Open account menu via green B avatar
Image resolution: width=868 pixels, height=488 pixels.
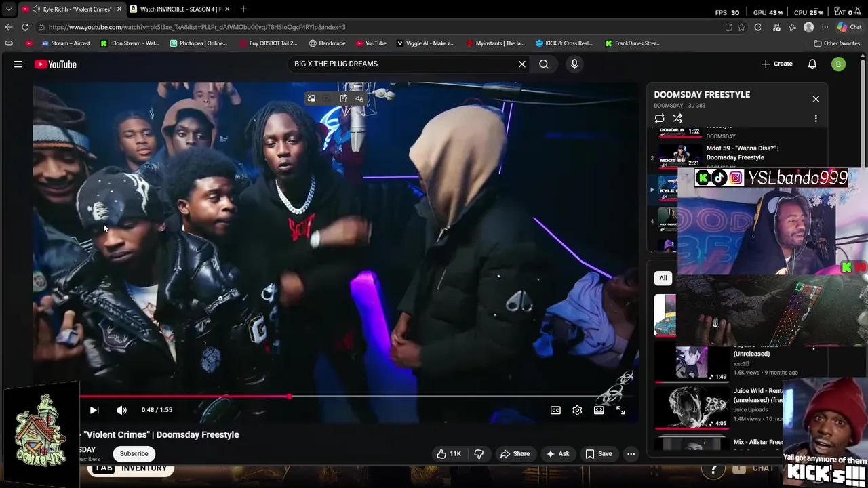839,64
